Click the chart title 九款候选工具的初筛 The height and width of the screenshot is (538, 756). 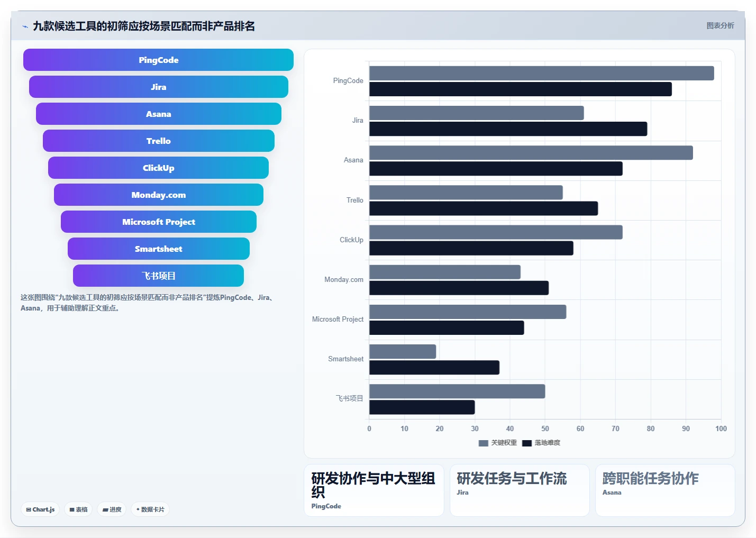click(x=144, y=26)
